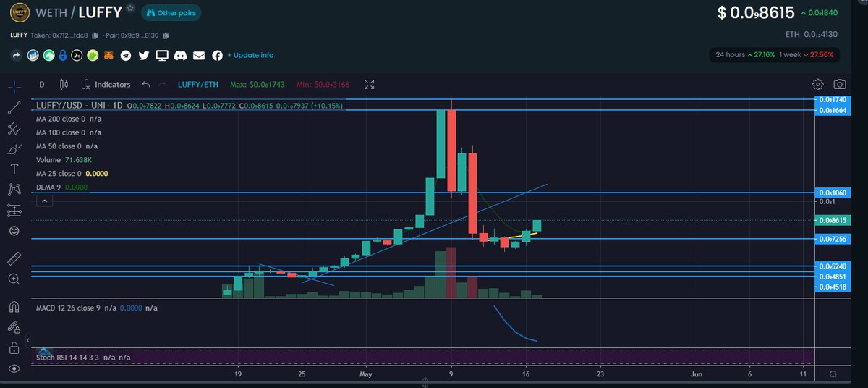This screenshot has height=388, width=868.
Task: Select the zoom in tool
Action: pos(14,279)
